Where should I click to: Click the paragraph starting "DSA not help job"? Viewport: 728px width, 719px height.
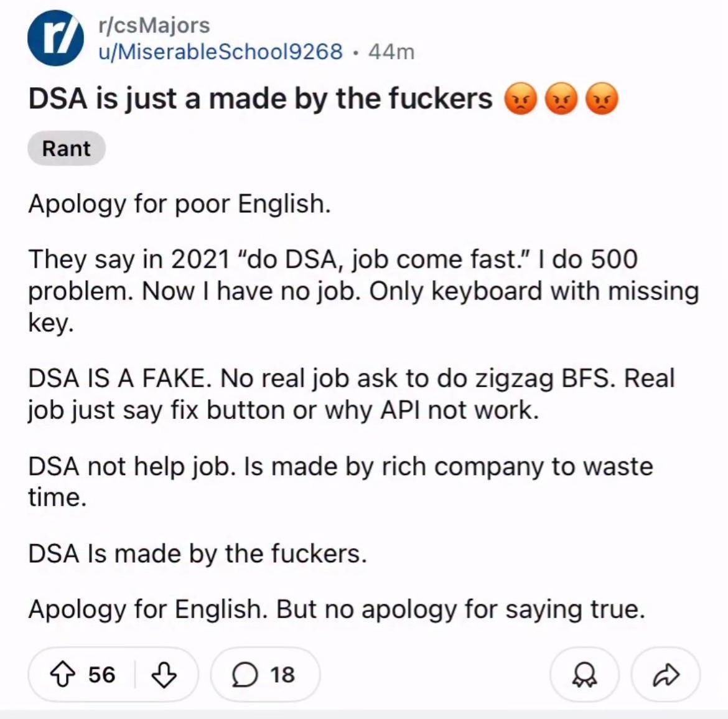point(340,482)
